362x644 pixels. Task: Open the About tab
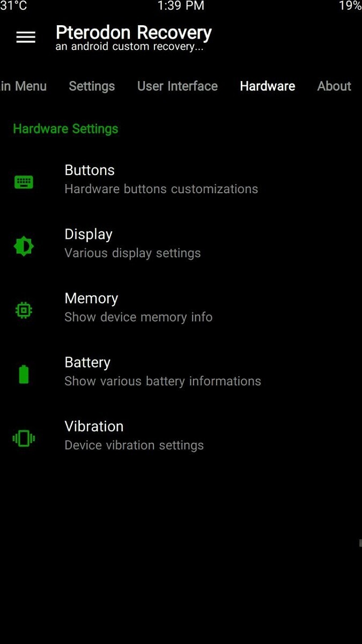point(334,86)
